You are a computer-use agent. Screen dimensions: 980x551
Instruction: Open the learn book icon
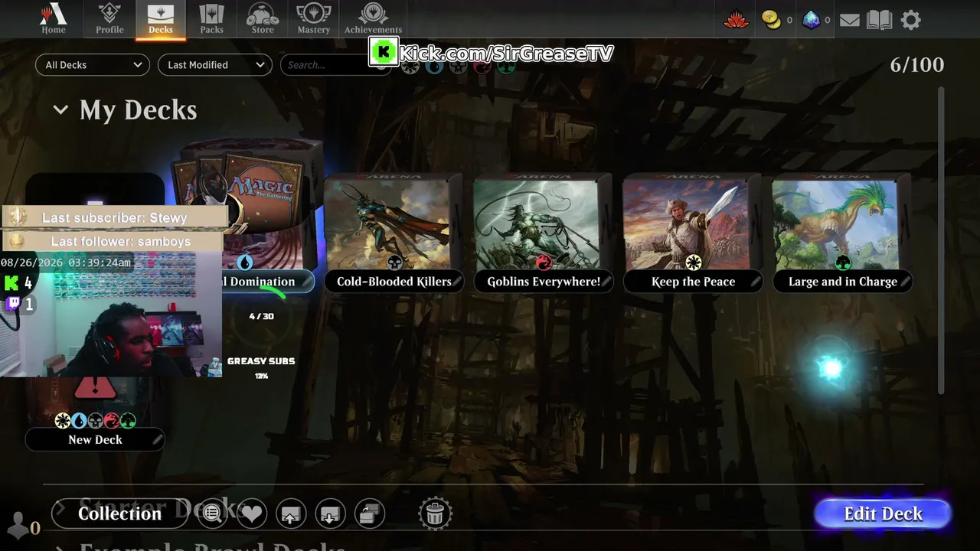(880, 20)
